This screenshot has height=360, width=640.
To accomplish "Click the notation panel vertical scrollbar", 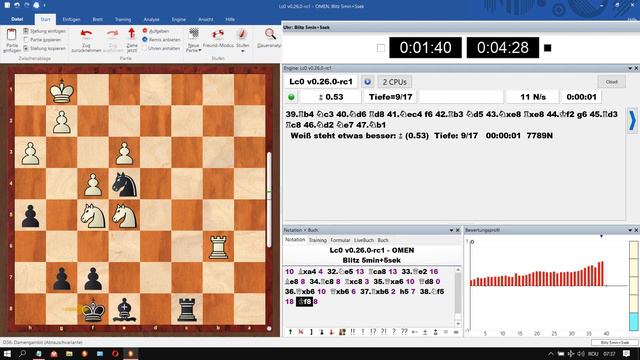I will click(x=458, y=297).
